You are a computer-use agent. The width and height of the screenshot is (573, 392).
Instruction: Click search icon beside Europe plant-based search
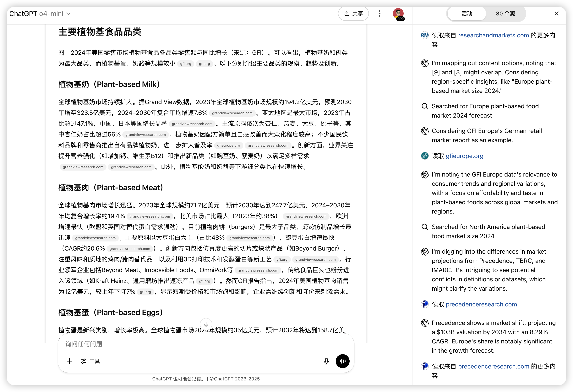425,106
